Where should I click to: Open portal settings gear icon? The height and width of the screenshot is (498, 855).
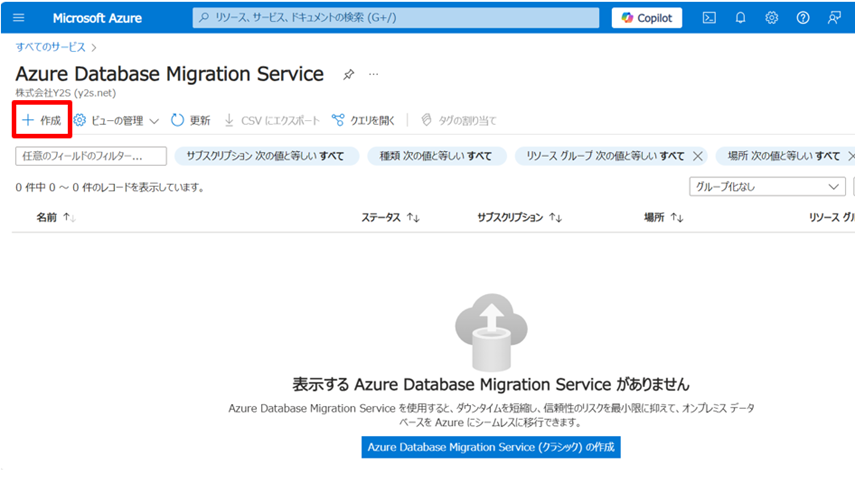771,18
